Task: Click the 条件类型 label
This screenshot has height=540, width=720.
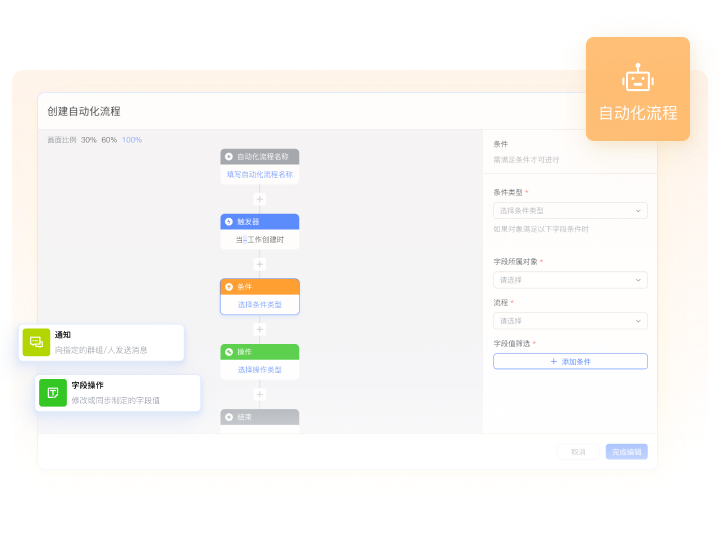Action: click(508, 192)
